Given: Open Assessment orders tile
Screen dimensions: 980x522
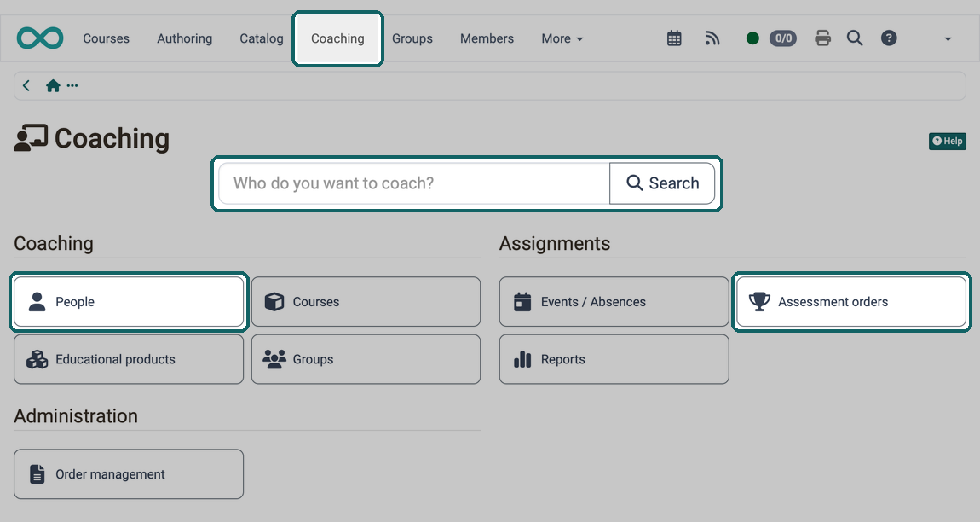Looking at the screenshot, I should coord(851,302).
